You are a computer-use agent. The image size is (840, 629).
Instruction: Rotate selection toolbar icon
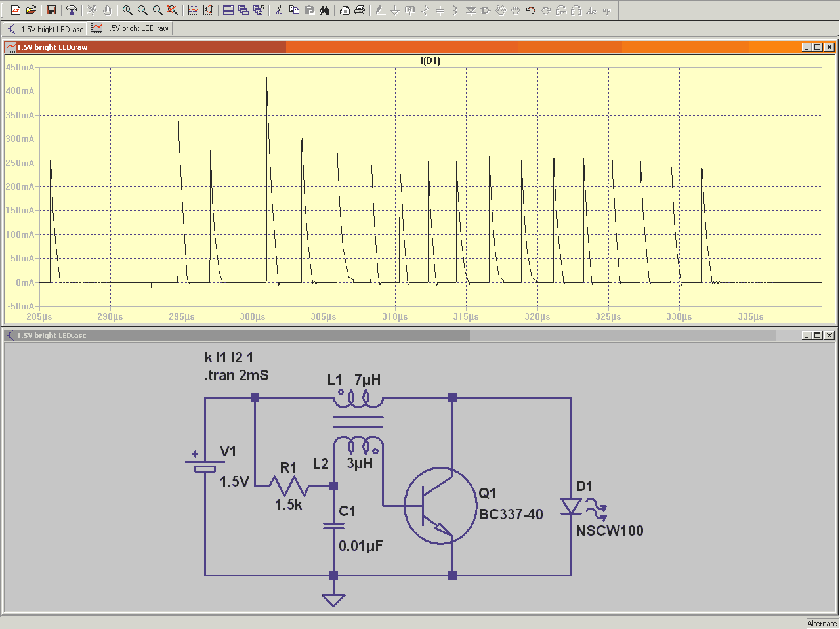[x=561, y=11]
